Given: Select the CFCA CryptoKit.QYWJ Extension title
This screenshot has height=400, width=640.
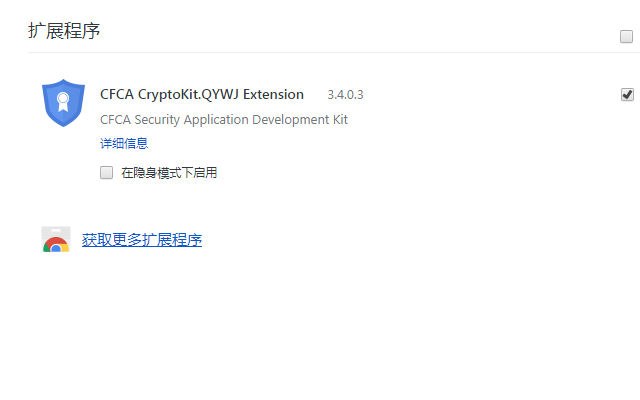Looking at the screenshot, I should click(202, 94).
